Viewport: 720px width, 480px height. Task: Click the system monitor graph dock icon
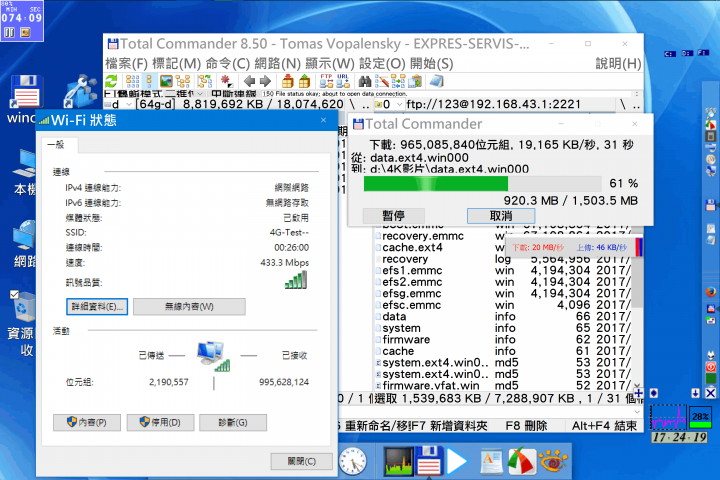click(x=398, y=461)
